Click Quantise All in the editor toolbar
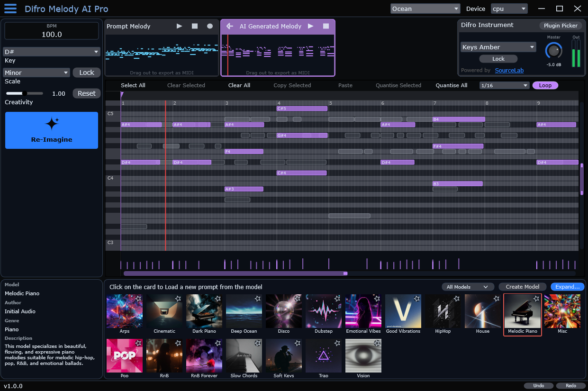This screenshot has width=588, height=391. click(x=452, y=85)
